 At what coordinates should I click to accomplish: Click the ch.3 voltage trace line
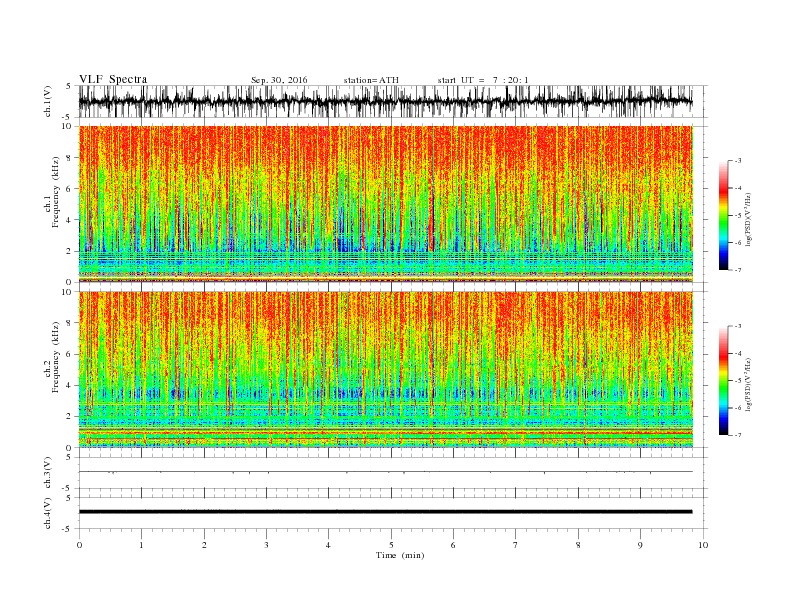(x=385, y=472)
